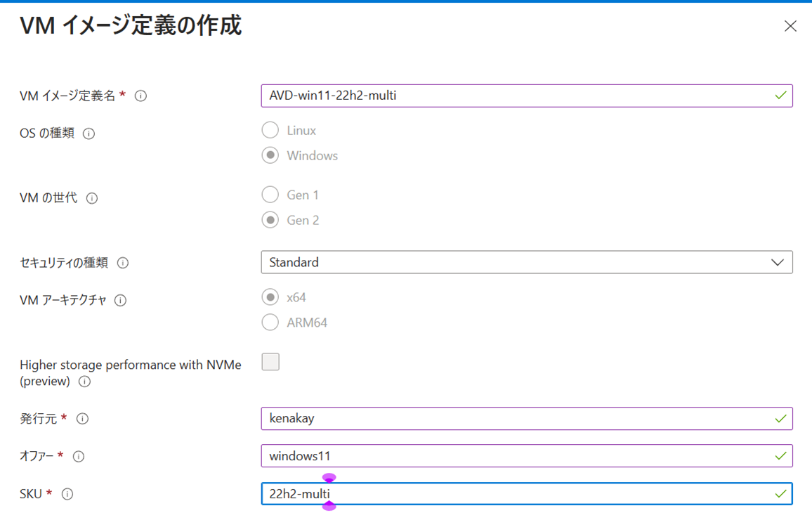Choose Gen 1 VM generation
This screenshot has height=527, width=812.
[270, 195]
